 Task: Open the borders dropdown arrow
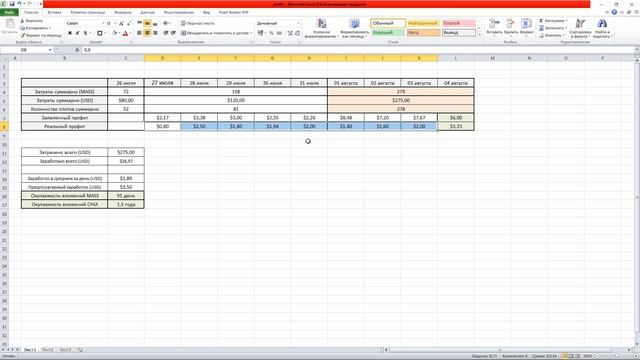point(104,33)
